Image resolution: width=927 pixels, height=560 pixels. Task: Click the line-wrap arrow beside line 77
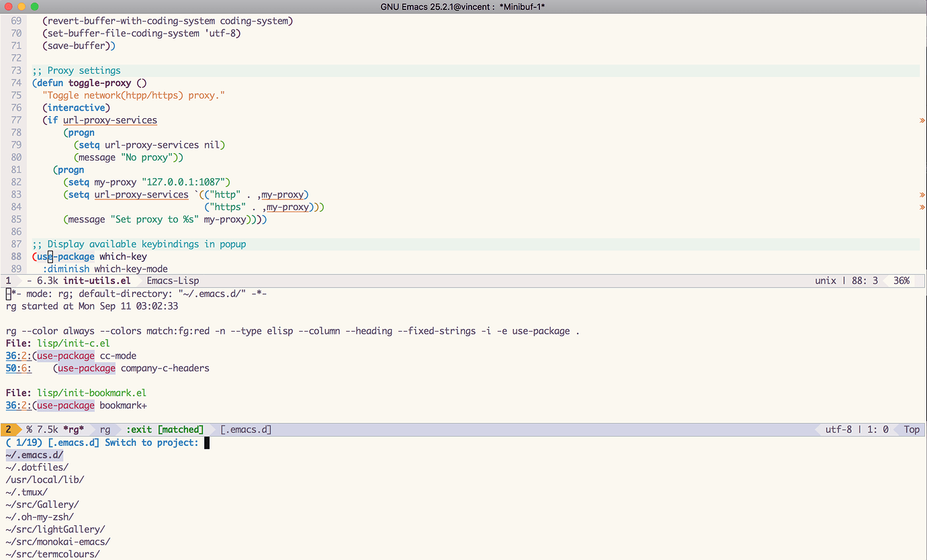point(922,120)
